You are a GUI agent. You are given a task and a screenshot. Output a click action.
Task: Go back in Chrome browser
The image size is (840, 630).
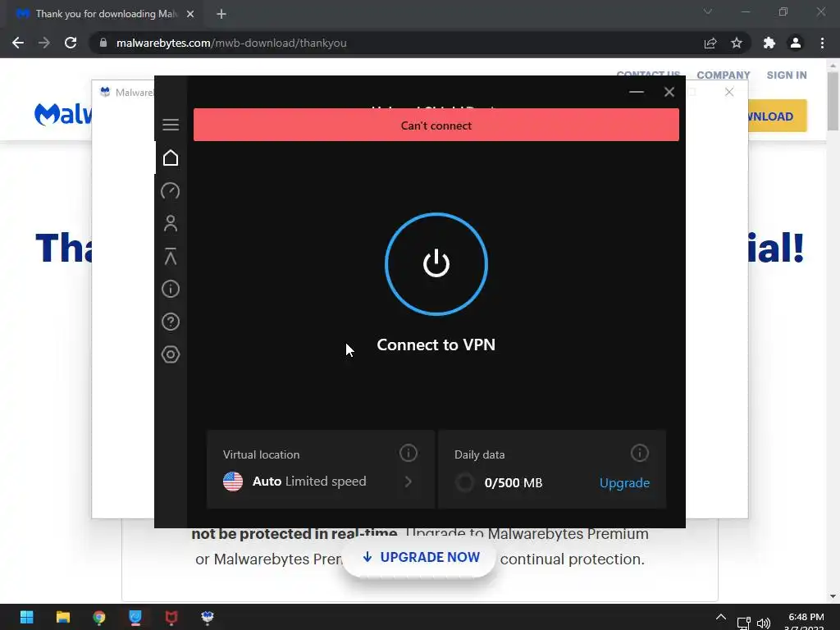[x=18, y=43]
